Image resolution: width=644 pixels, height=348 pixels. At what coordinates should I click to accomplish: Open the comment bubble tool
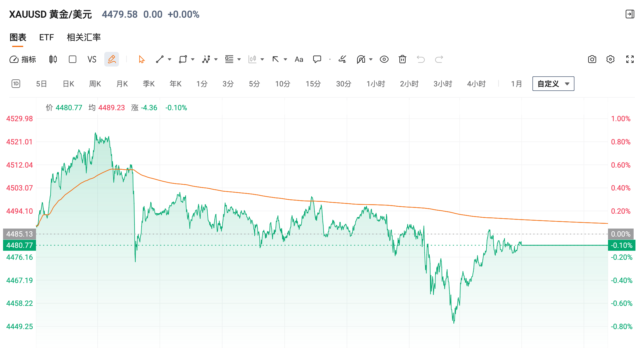[317, 59]
